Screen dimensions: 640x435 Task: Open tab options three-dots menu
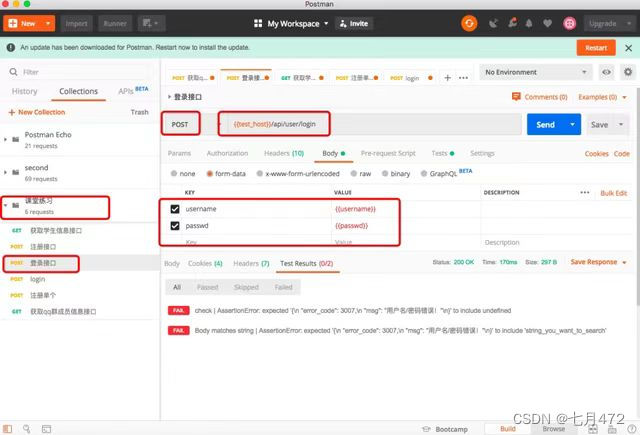click(x=463, y=78)
